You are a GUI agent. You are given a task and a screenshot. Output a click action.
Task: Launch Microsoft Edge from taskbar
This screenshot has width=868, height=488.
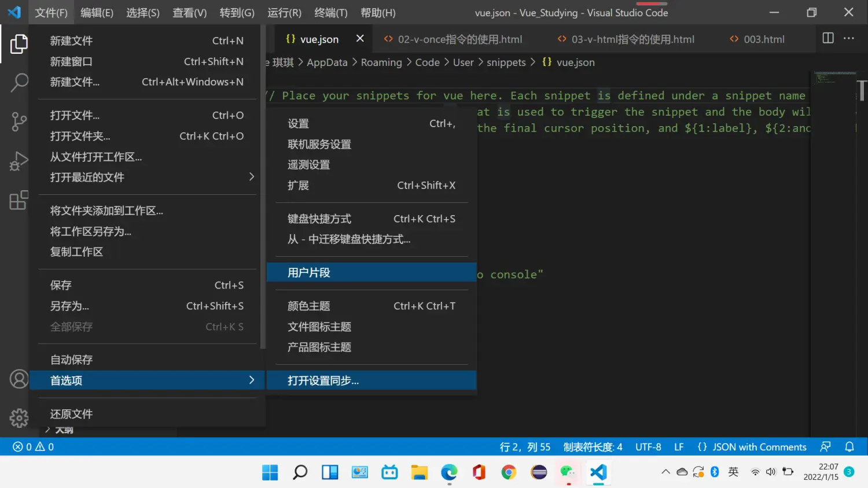[x=449, y=472]
